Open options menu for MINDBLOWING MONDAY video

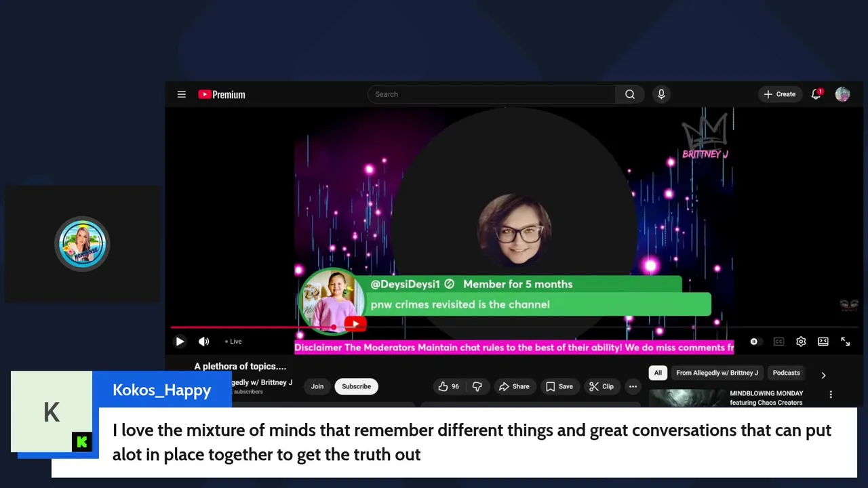point(831,394)
